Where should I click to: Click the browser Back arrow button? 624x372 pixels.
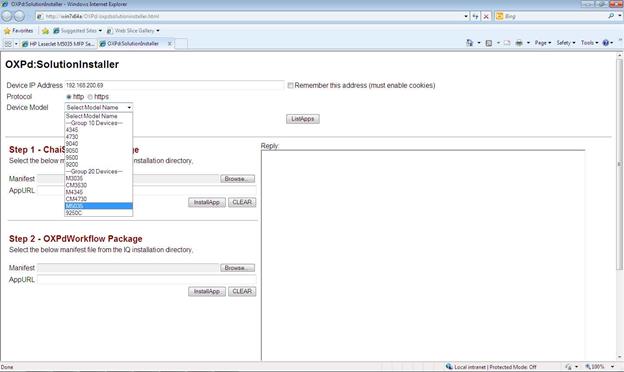click(7, 16)
